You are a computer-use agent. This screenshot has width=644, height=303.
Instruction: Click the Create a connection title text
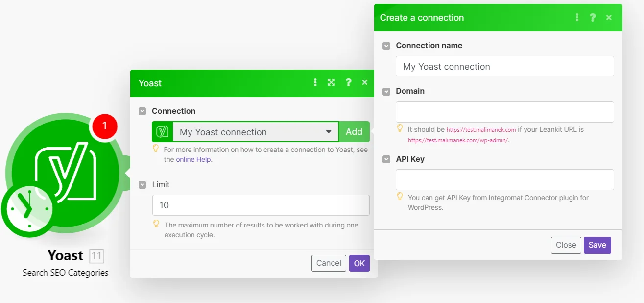pyautogui.click(x=422, y=18)
